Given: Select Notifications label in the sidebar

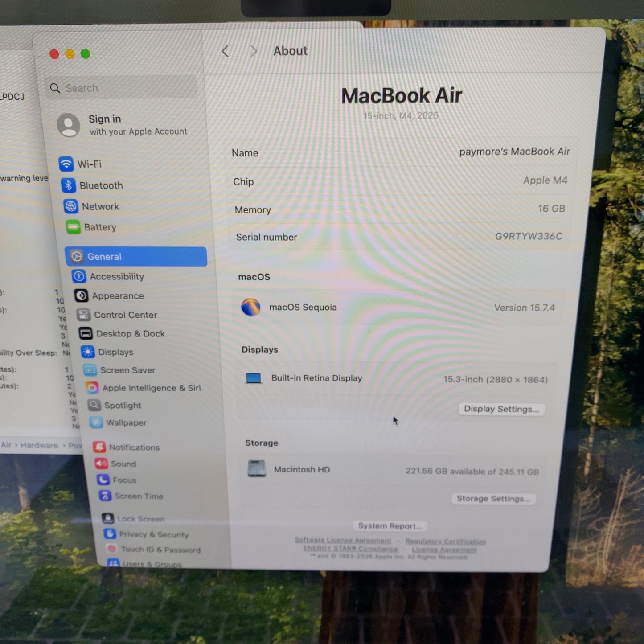Looking at the screenshot, I should click(134, 447).
